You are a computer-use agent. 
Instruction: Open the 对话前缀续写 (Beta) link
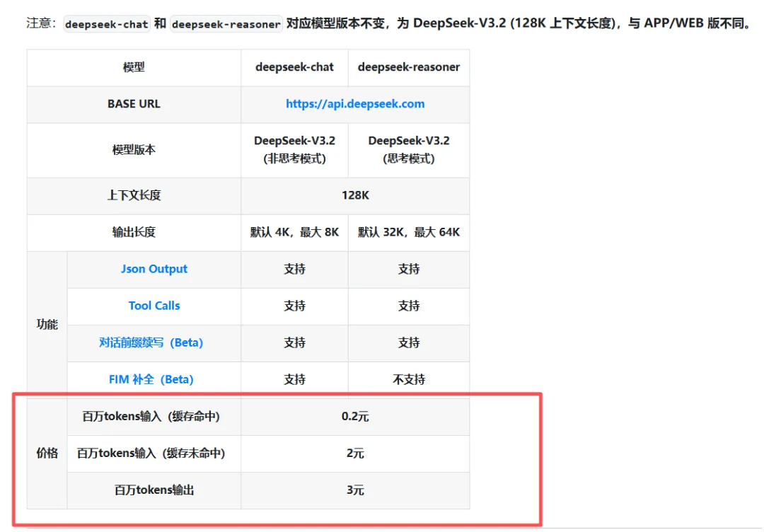point(151,342)
